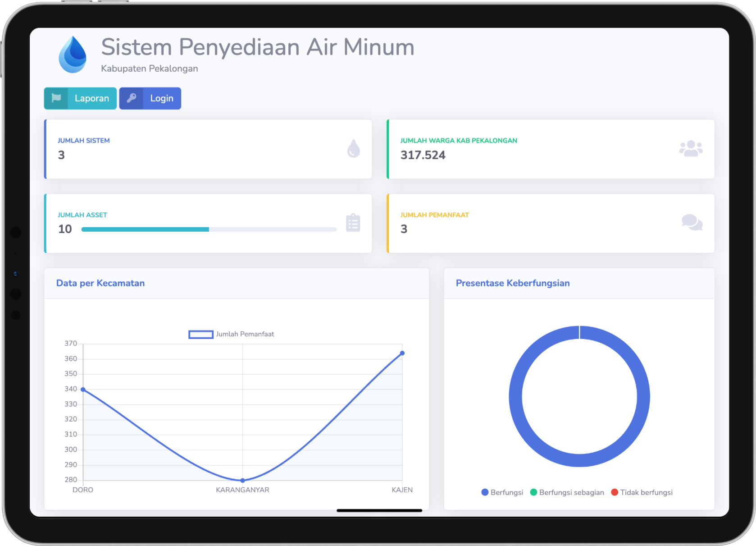Click the KARANGANYAR data point on chart
The height and width of the screenshot is (546, 756).
tap(242, 481)
